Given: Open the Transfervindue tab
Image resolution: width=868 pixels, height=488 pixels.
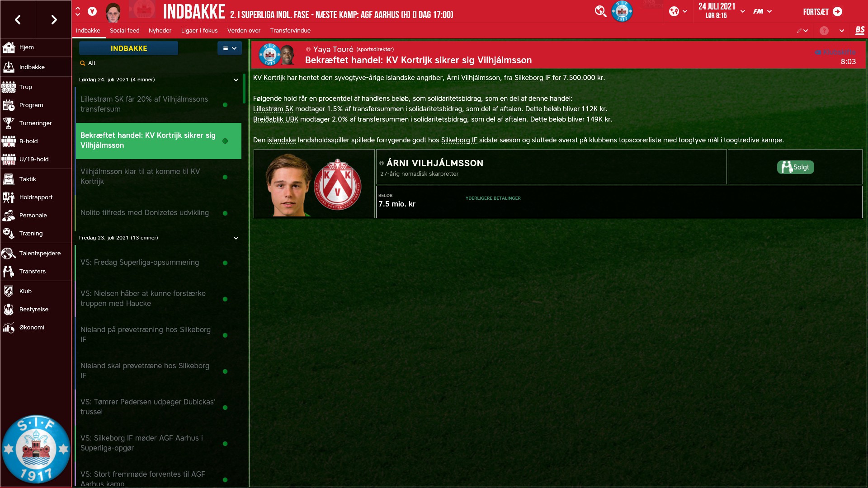Looking at the screenshot, I should coord(290,30).
